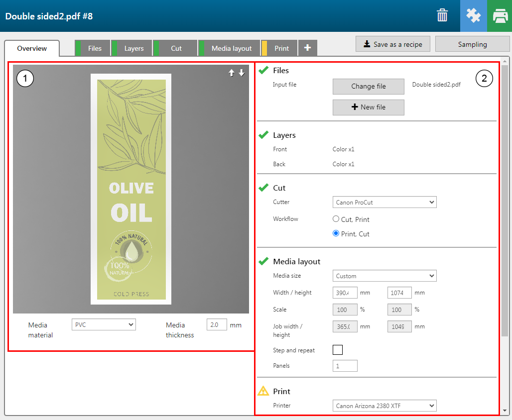
Task: Click the up arrow in preview
Action: tap(232, 73)
